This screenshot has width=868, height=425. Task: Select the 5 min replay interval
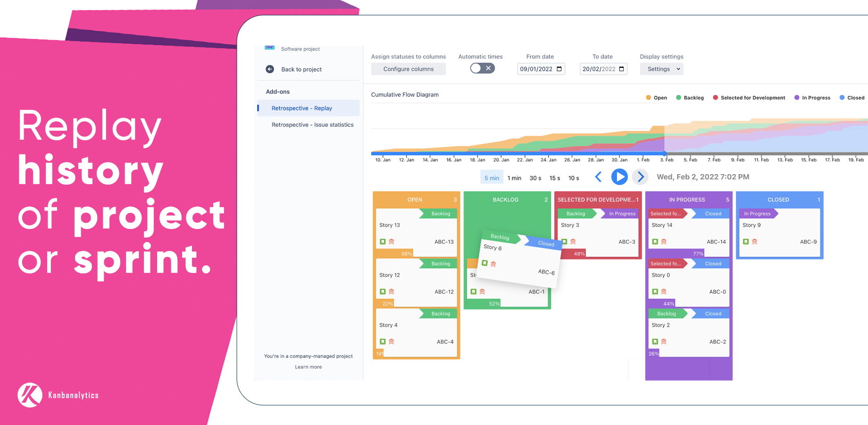point(492,178)
